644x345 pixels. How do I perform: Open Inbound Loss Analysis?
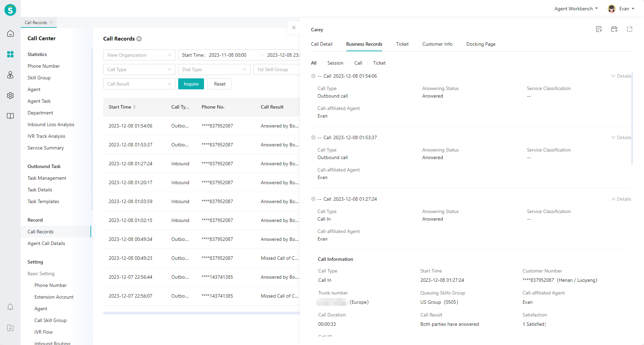point(51,124)
